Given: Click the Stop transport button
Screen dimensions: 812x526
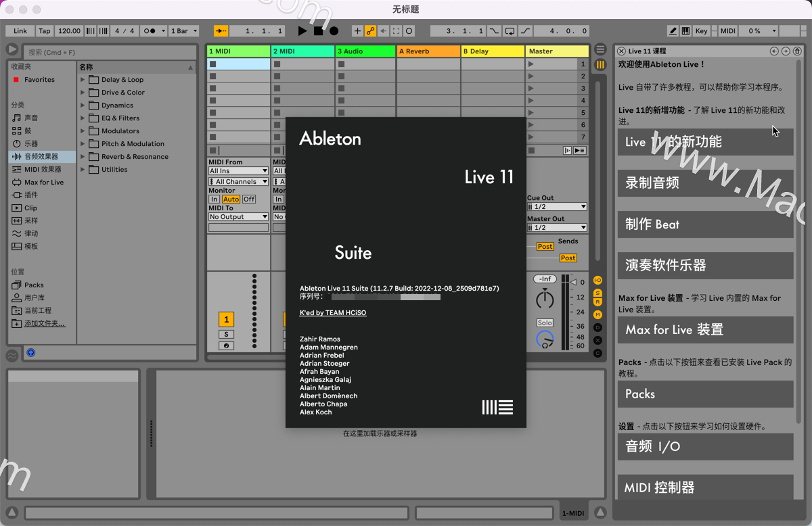Looking at the screenshot, I should [x=318, y=31].
